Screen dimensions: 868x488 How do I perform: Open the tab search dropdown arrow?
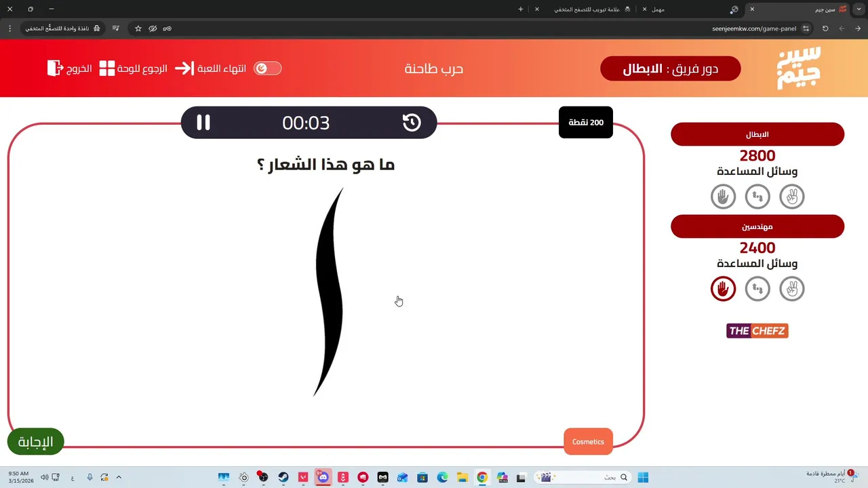(x=859, y=9)
